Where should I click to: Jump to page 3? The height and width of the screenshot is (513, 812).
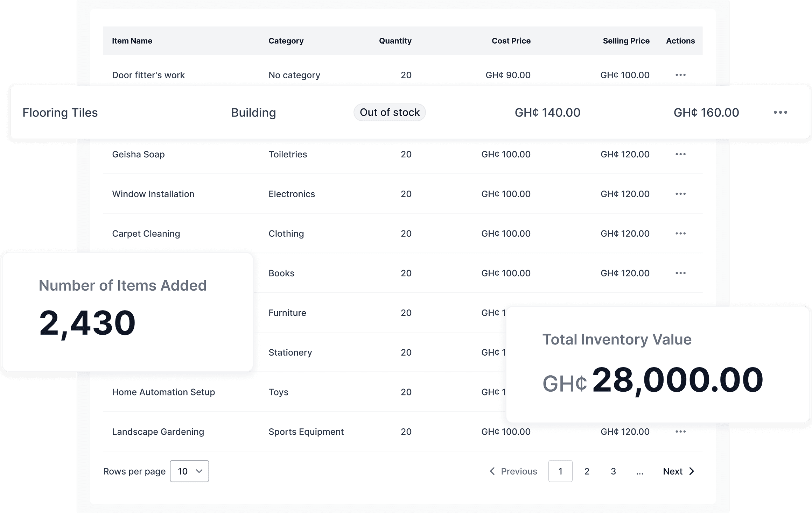(x=613, y=471)
